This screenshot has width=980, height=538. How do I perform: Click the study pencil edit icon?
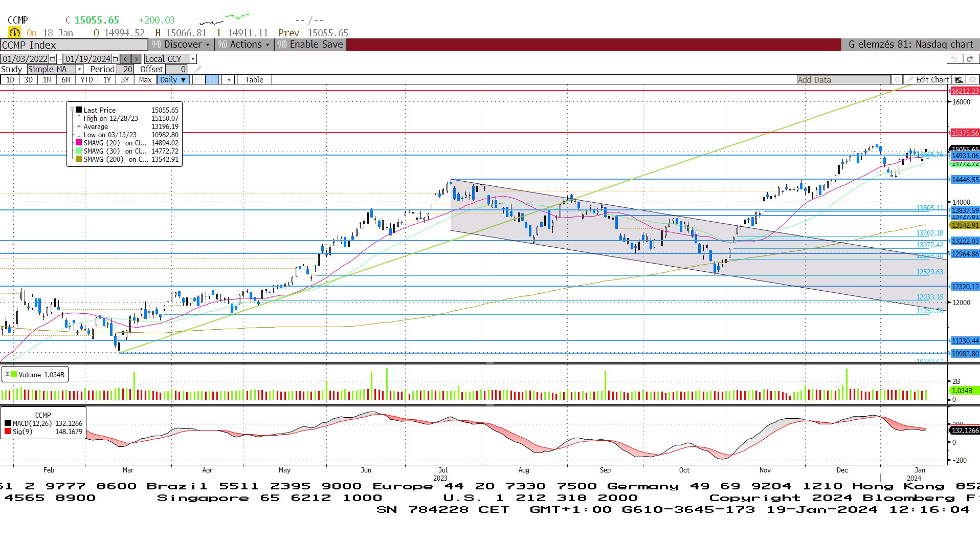click(x=198, y=69)
